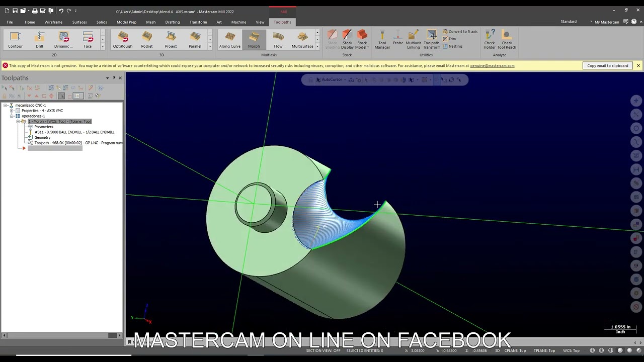Open Stock Display options
The height and width of the screenshot is (362, 644).
pyautogui.click(x=347, y=39)
